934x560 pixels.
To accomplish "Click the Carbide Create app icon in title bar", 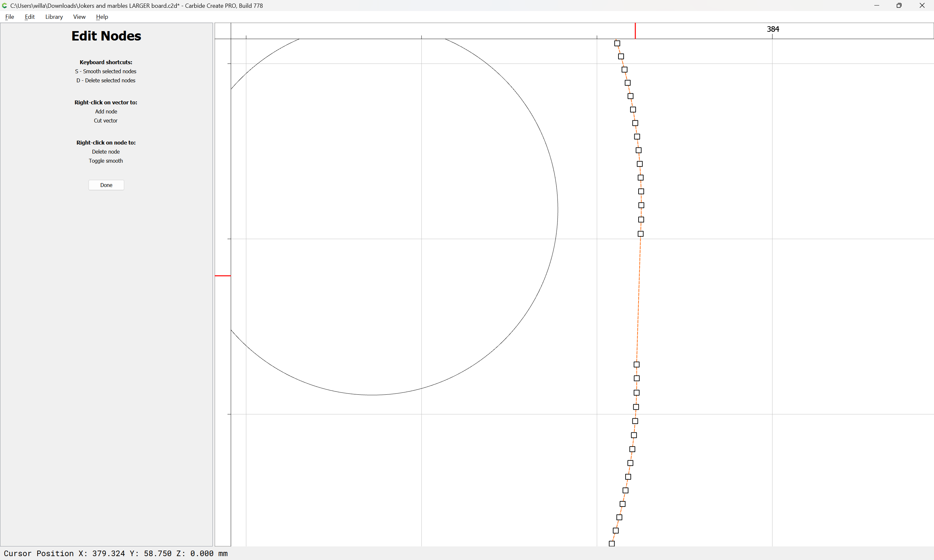I will pos(5,6).
